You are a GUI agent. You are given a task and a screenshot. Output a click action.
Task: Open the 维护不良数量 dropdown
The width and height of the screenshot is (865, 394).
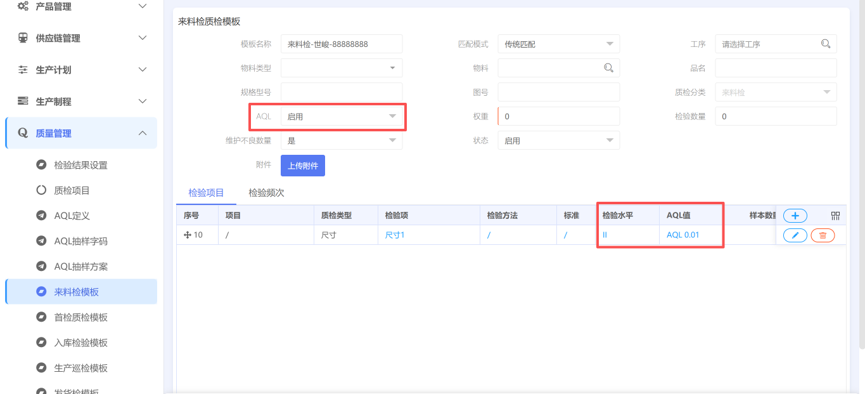pyautogui.click(x=341, y=141)
